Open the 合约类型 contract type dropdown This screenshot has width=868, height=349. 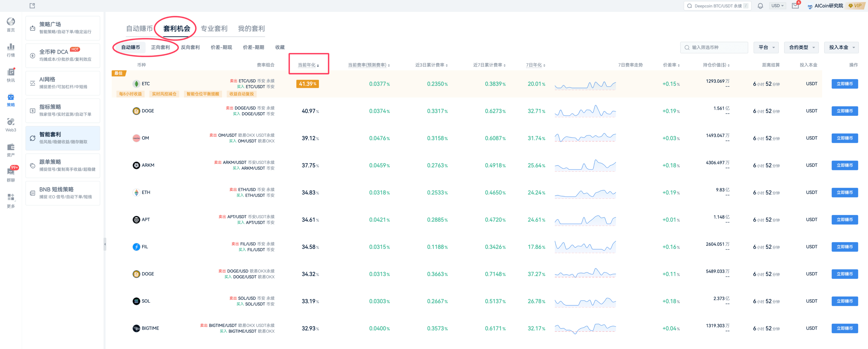[x=802, y=47]
